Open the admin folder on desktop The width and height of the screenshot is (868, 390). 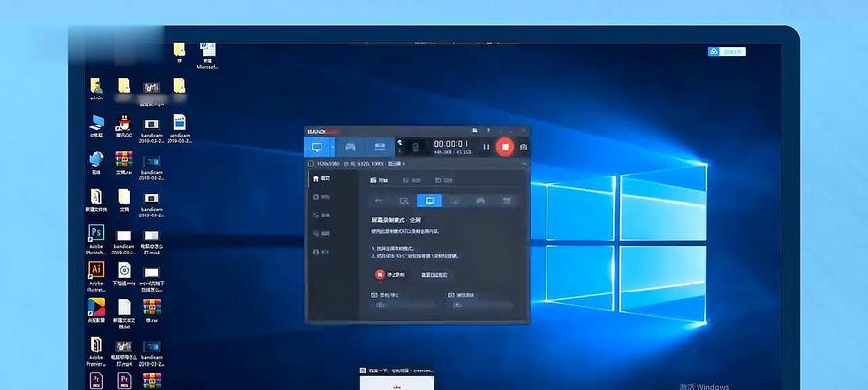click(96, 87)
